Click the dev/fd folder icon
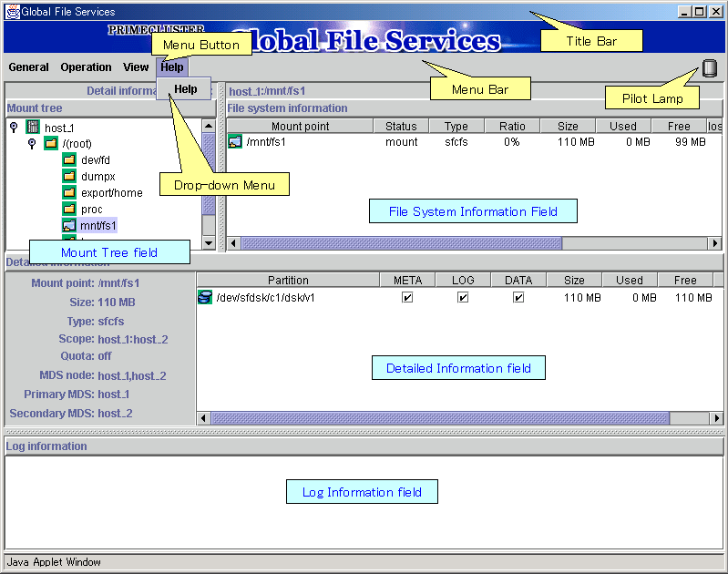The image size is (728, 574). pyautogui.click(x=69, y=159)
